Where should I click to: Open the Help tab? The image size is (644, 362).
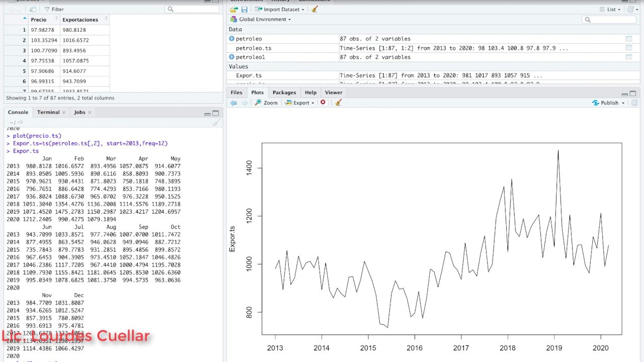pos(310,93)
